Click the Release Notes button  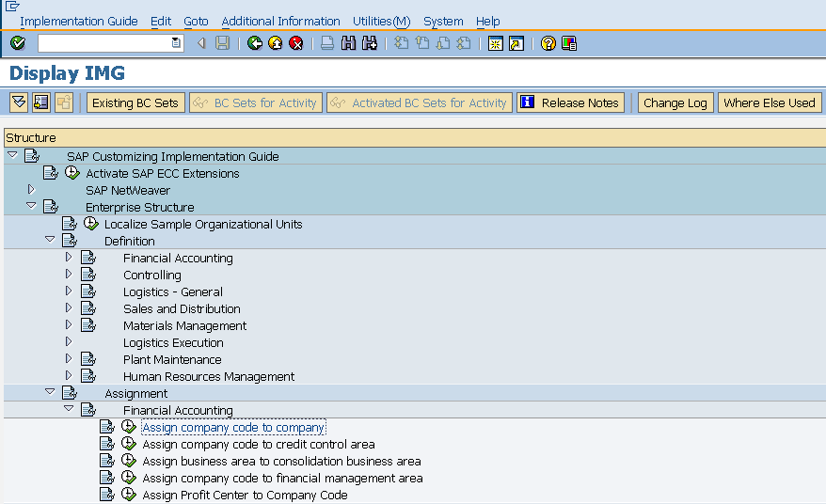coord(570,102)
